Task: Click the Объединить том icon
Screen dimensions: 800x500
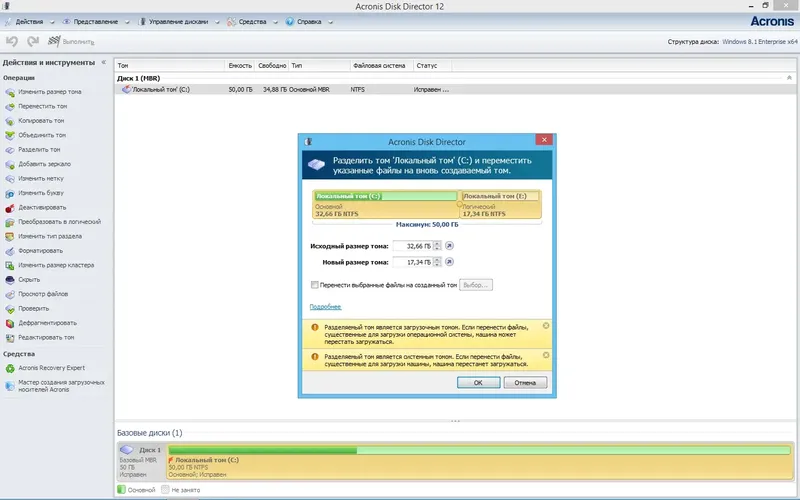Action: [10, 135]
